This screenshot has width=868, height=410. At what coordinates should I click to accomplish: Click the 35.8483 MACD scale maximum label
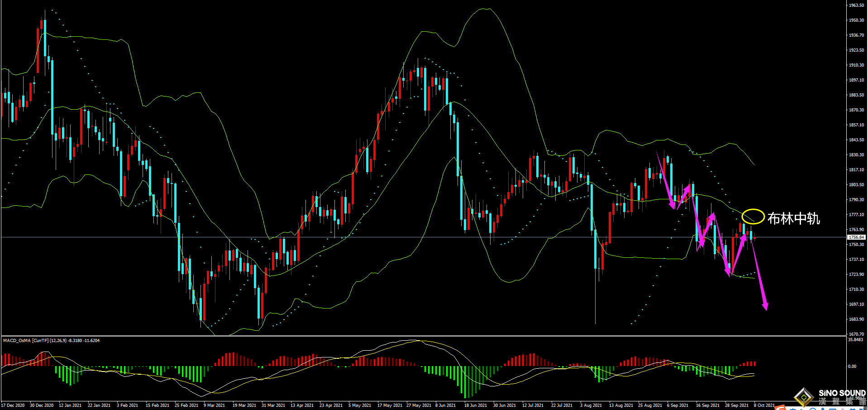[855, 340]
